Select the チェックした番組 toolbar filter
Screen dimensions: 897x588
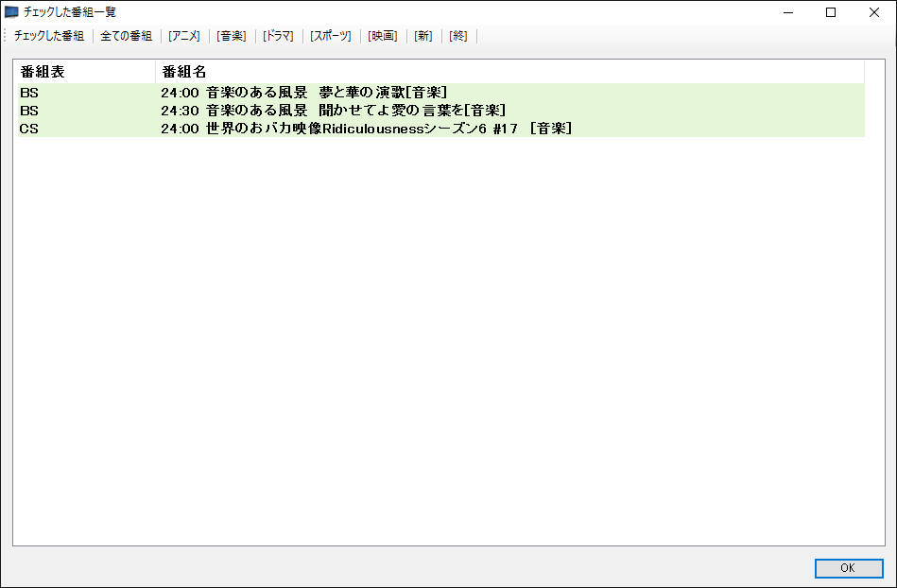49,36
